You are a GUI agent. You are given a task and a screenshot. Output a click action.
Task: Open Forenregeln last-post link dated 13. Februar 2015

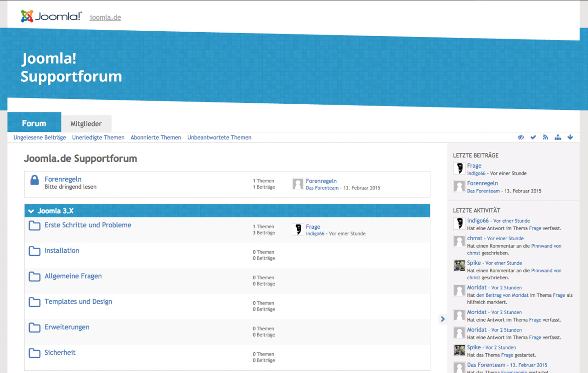321,181
